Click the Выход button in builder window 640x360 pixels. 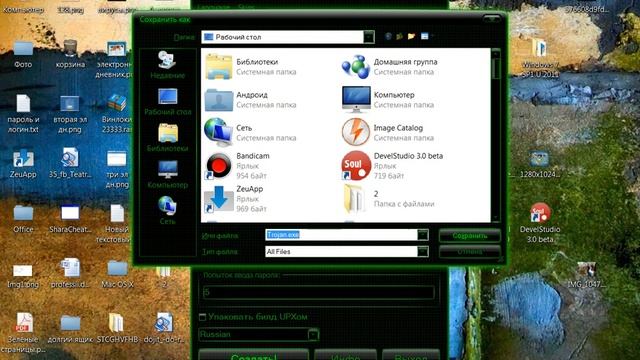click(x=411, y=355)
